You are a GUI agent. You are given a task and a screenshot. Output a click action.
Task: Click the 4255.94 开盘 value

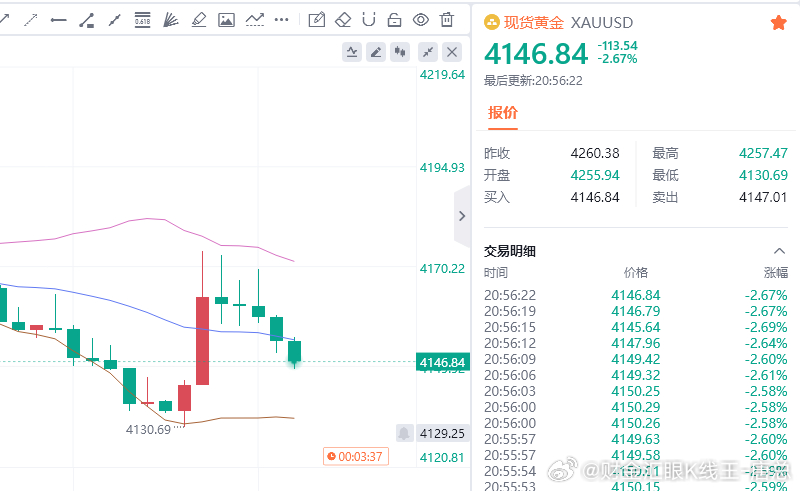pyautogui.click(x=595, y=175)
